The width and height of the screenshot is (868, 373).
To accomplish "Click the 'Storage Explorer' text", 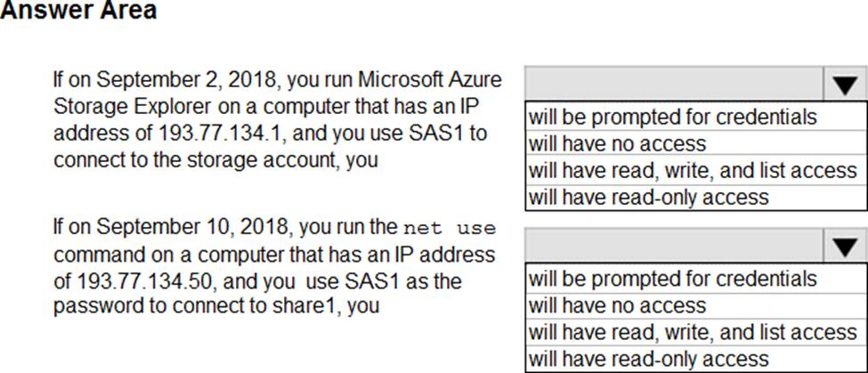I will coord(133,108).
